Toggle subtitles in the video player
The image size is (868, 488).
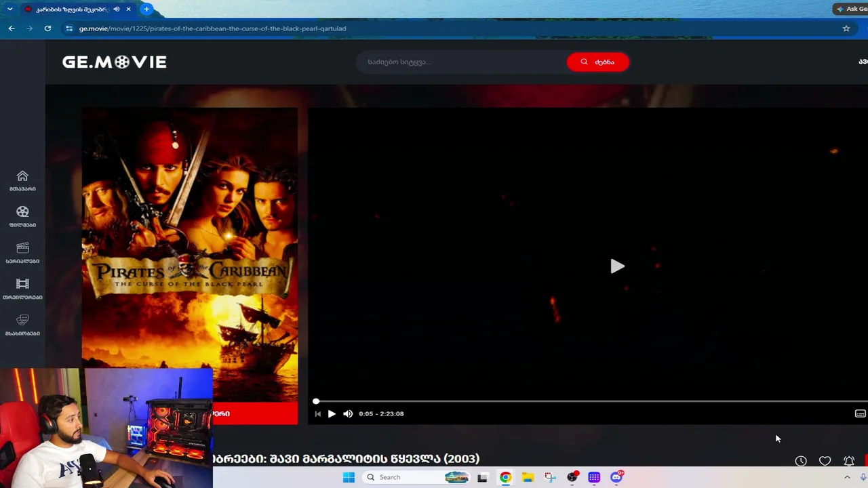[860, 413]
